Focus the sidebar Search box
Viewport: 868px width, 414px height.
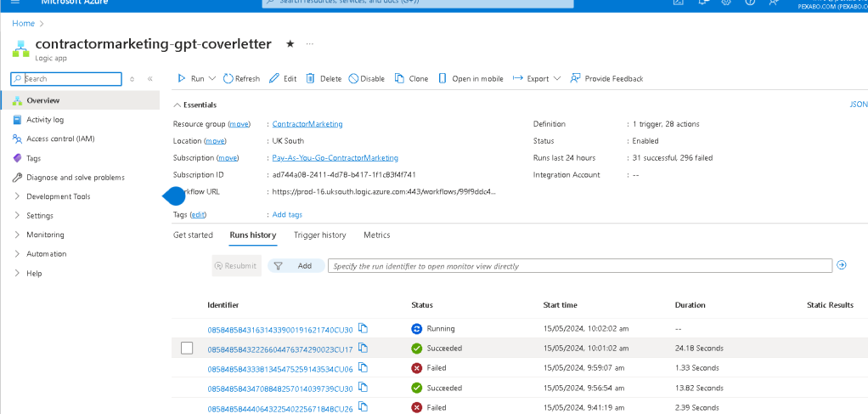[66, 79]
